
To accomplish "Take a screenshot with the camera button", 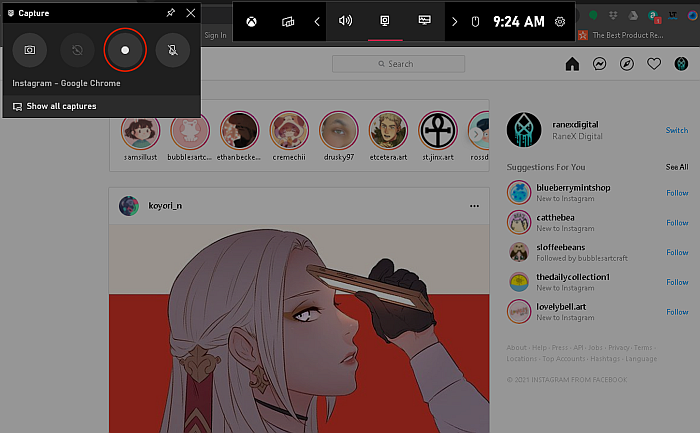I will pos(30,50).
